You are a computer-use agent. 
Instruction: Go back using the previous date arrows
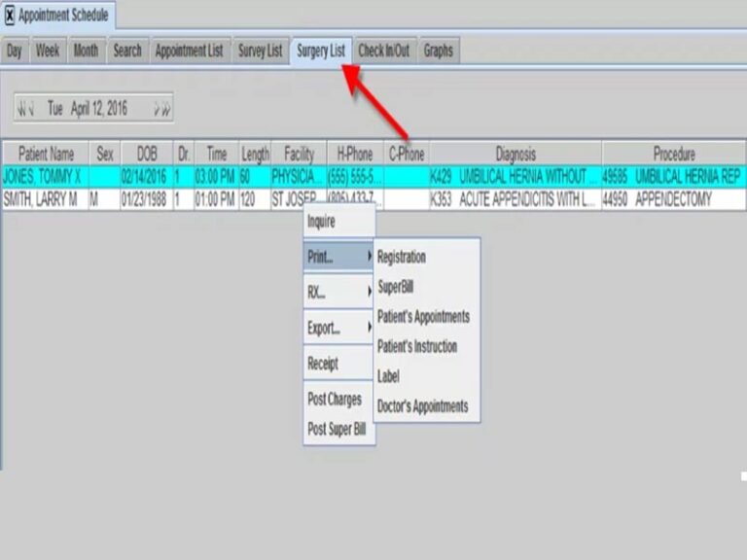25,109
